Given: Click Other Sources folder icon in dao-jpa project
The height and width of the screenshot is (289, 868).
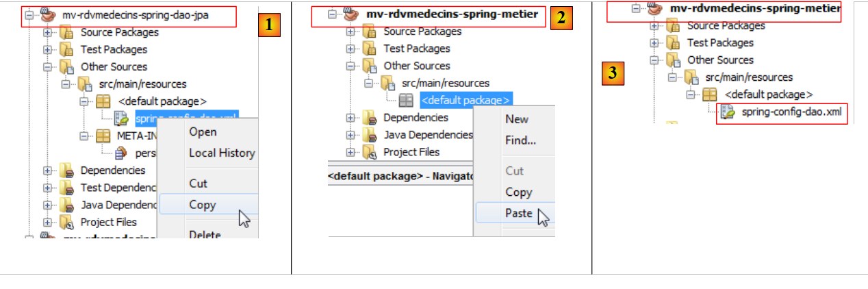Looking at the screenshot, I should coord(66,67).
